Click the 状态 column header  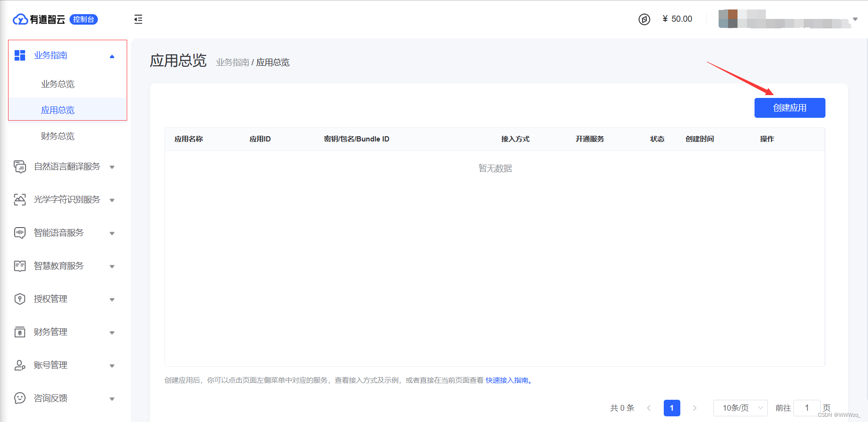point(657,139)
